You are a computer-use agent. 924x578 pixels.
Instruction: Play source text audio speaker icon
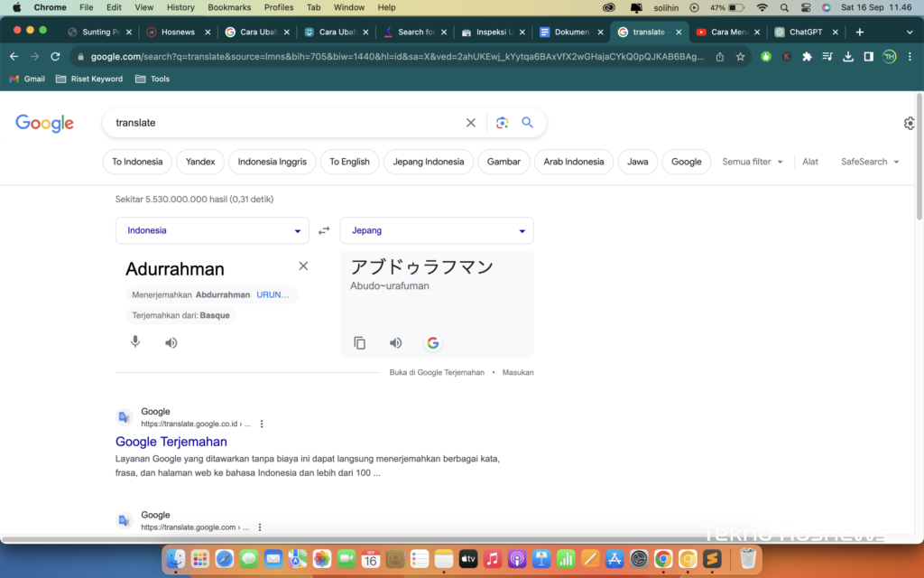[x=171, y=342]
